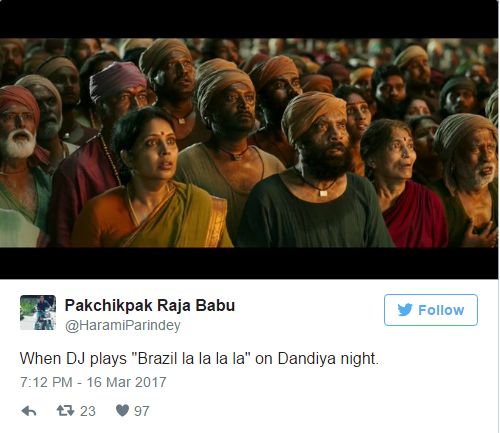Viewport: 500px width, 433px height.
Task: Click the woman in yellow-green saree in photo
Action: [150, 180]
